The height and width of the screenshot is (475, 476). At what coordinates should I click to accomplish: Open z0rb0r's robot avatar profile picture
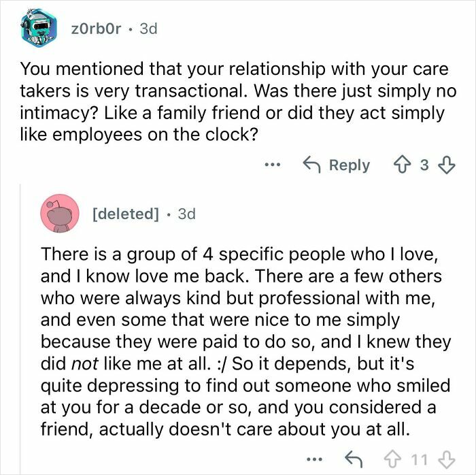35,29
